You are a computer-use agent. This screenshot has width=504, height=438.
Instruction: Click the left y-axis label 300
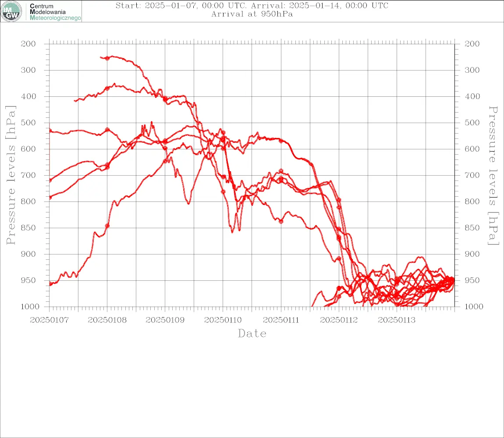(28, 70)
